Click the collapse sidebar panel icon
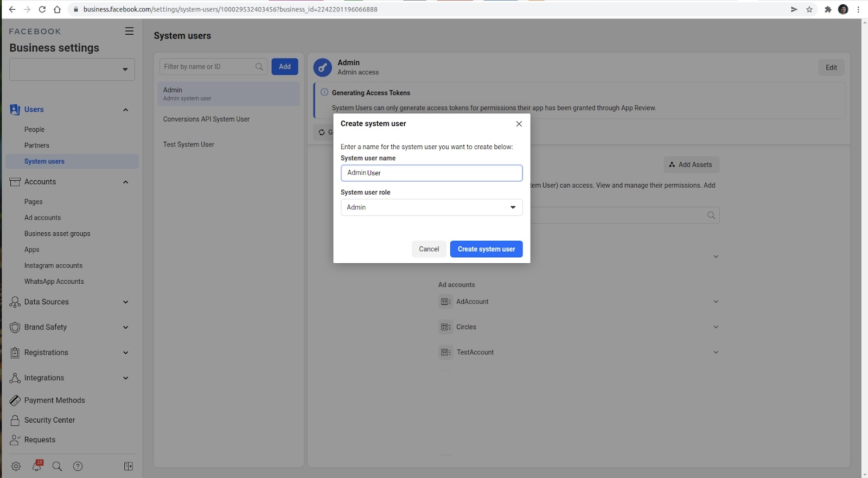The image size is (868, 478). tap(129, 466)
